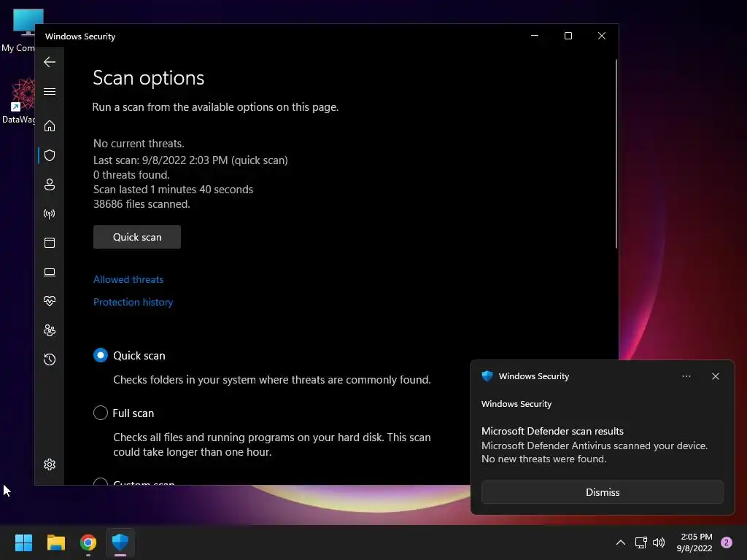Screen dimensions: 747x560
Task: Open the Allowed threats link
Action: tap(128, 279)
